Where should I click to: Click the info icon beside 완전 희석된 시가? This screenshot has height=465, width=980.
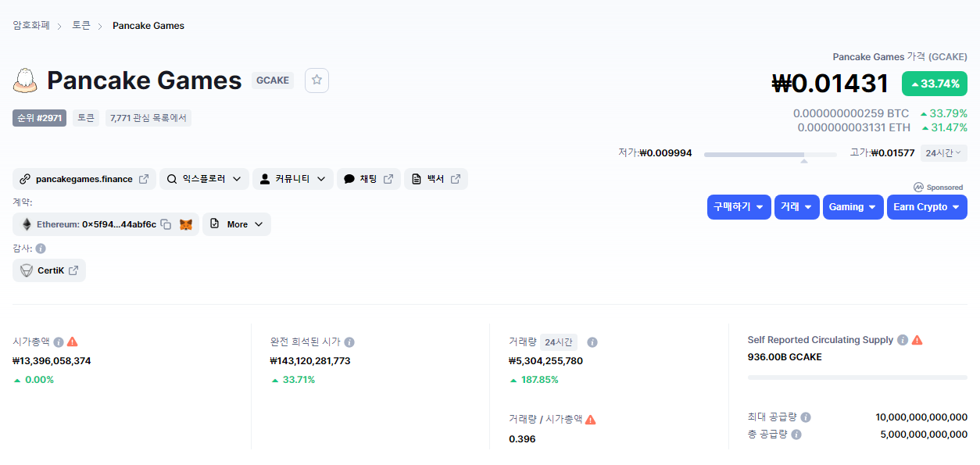pyautogui.click(x=349, y=342)
